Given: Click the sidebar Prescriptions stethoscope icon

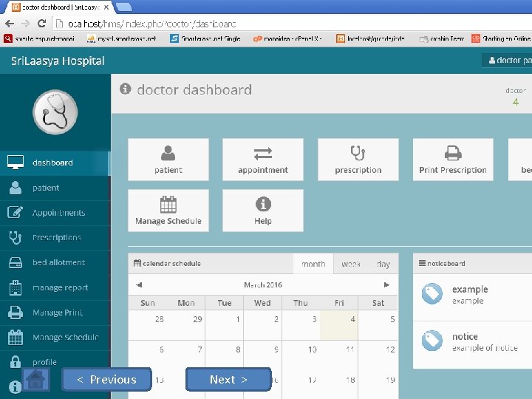Looking at the screenshot, I should [16, 237].
